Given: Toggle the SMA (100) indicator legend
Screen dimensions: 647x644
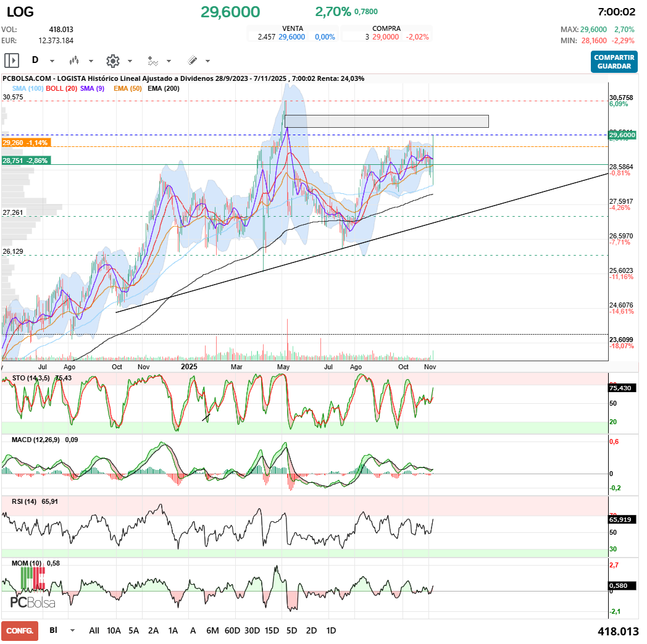Looking at the screenshot, I should 28,88.
